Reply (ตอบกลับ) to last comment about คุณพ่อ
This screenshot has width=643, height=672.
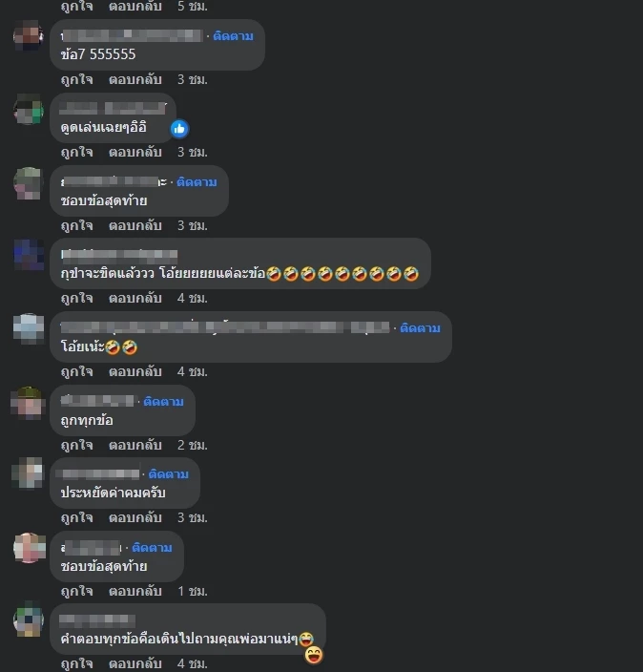pos(135,663)
